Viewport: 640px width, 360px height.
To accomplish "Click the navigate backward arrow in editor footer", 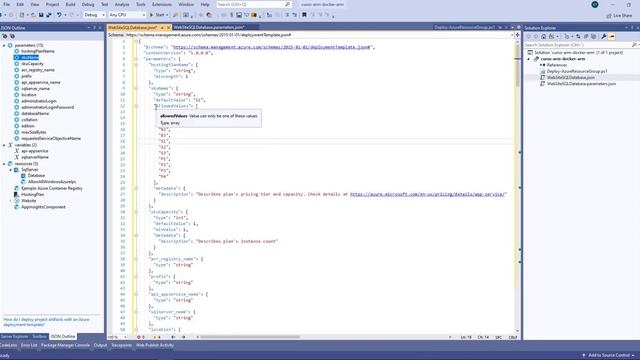I will pos(173,337).
